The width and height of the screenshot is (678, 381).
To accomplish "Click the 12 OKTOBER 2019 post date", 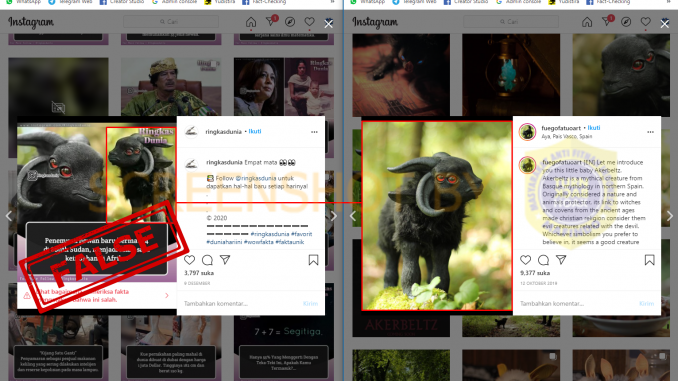I will (x=538, y=283).
